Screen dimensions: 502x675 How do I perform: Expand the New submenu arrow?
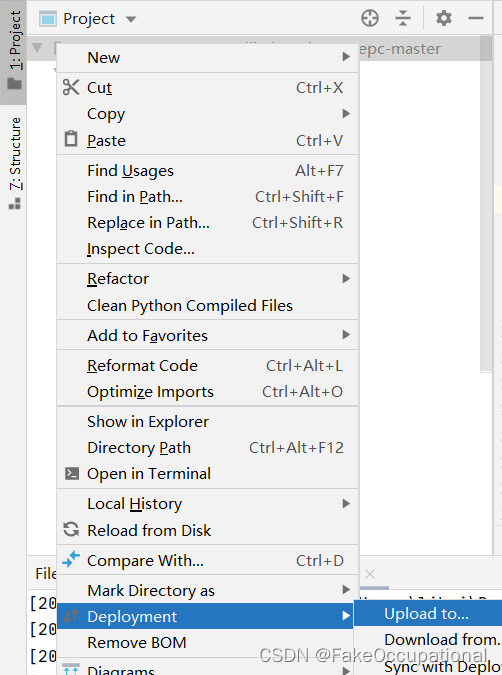[x=346, y=57]
